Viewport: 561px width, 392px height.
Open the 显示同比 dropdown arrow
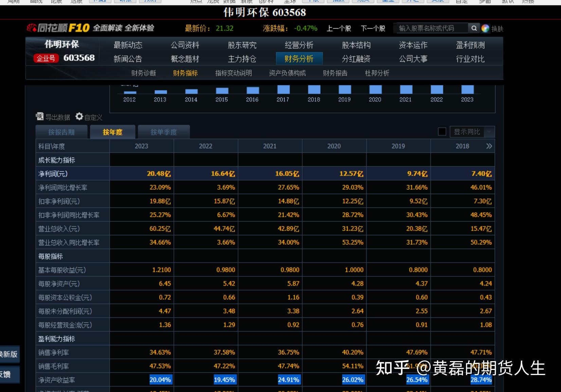coord(489,132)
